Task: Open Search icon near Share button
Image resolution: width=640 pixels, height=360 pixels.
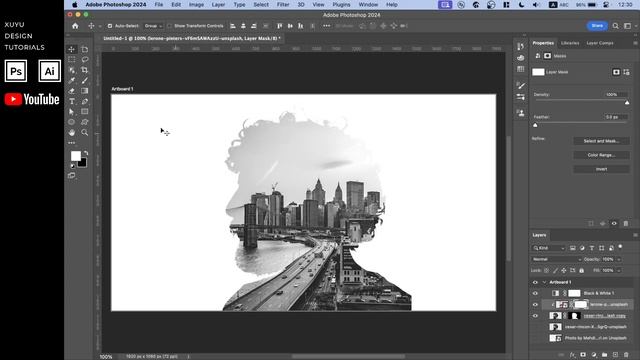Action: coord(616,26)
